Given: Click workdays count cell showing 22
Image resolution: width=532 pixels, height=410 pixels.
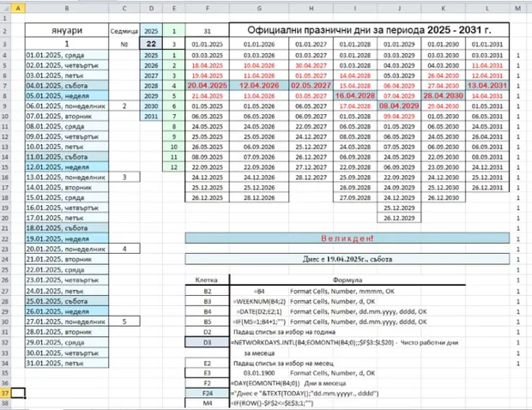Looking at the screenshot, I should coord(151,44).
